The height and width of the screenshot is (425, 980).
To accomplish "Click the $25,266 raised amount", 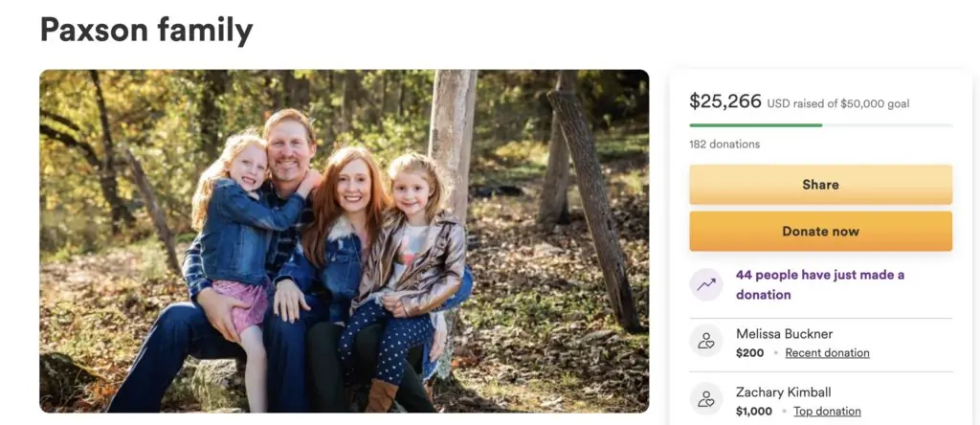I will point(725,101).
